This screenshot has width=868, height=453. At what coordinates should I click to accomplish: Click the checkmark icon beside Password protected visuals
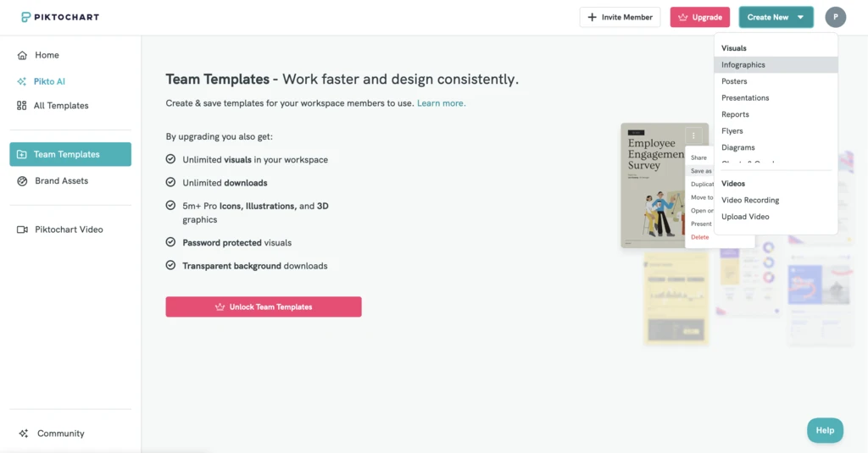[x=170, y=241]
